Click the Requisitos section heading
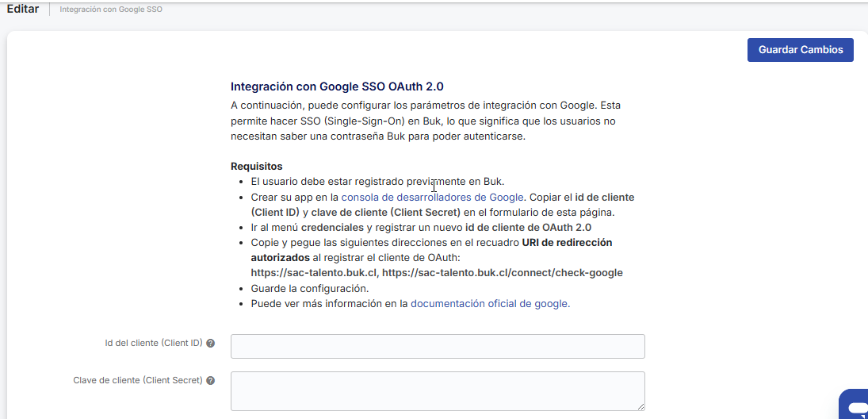Viewport: 868px width, 419px height. click(x=256, y=167)
